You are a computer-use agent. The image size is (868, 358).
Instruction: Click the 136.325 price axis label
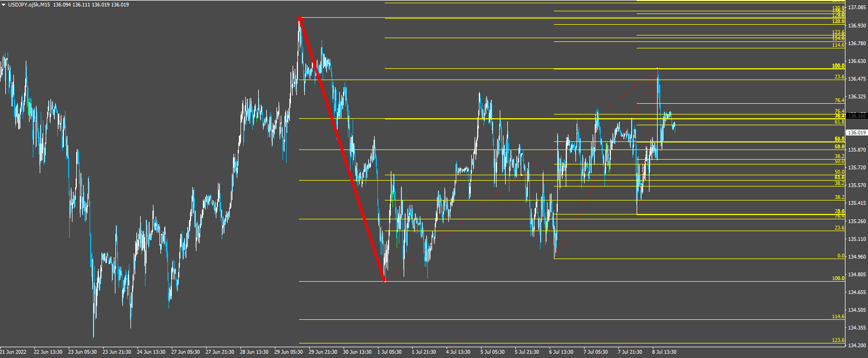click(857, 97)
